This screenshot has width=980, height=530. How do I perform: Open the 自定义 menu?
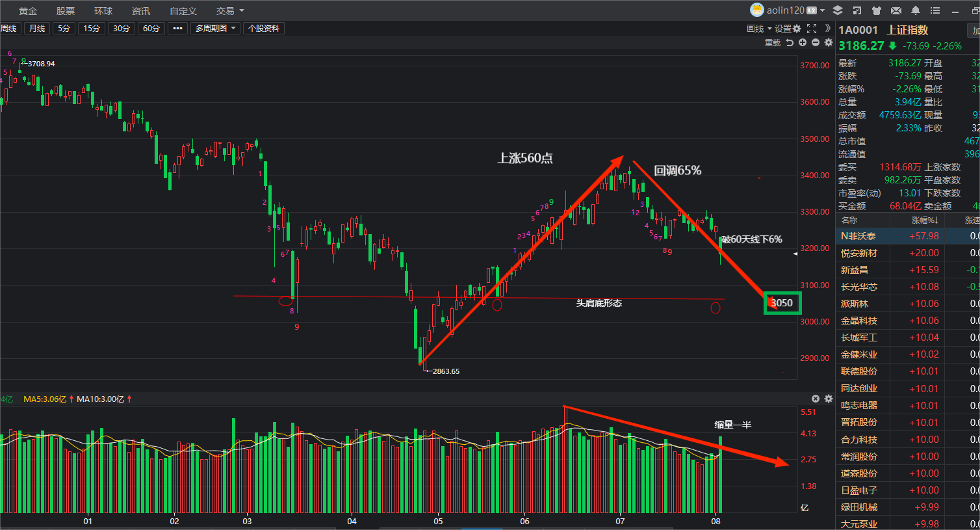[183, 11]
